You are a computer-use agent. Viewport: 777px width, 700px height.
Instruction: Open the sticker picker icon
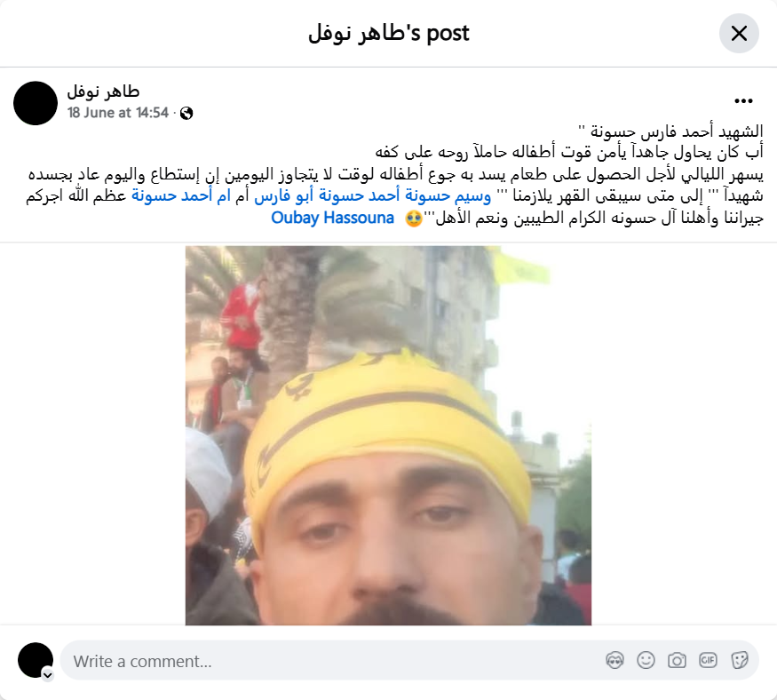pos(739,660)
